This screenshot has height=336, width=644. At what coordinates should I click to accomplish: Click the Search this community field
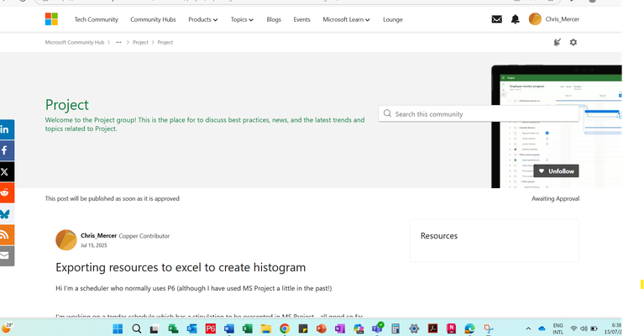point(479,113)
